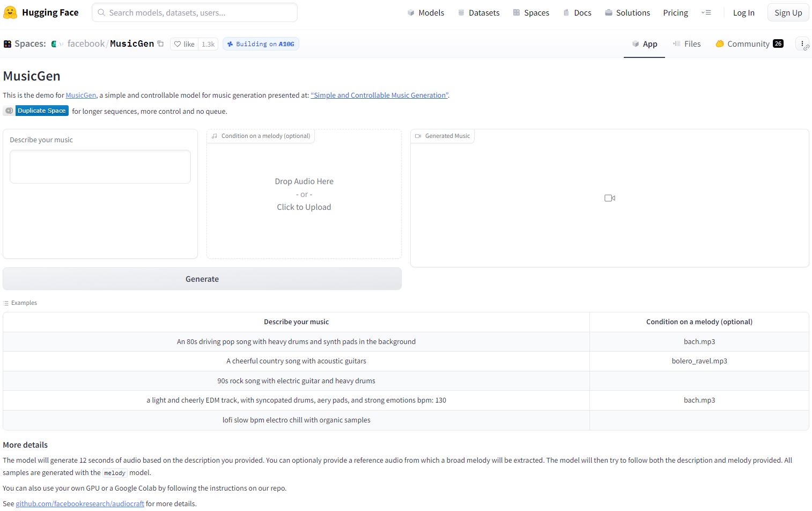Focus the search models, datasets, users field
The width and height of the screenshot is (812, 511).
point(195,12)
